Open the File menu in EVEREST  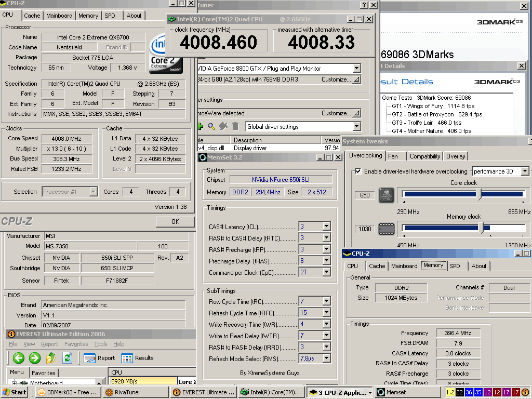(13, 344)
